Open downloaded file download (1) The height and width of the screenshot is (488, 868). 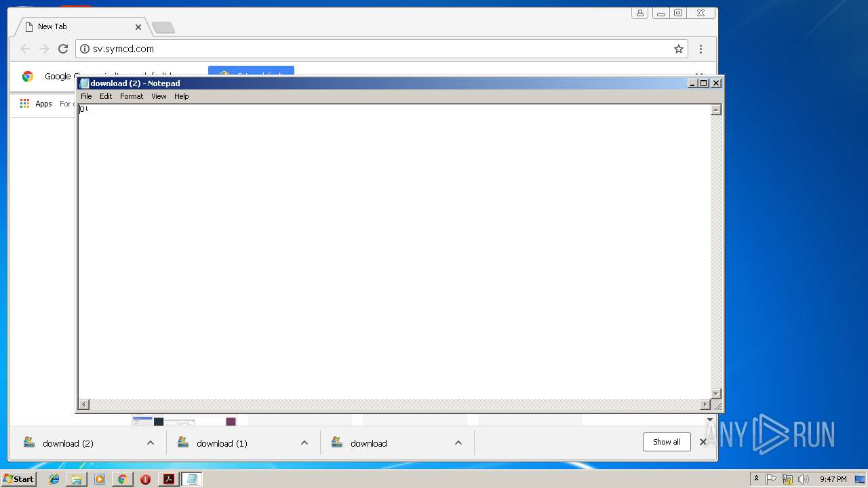pos(222,443)
